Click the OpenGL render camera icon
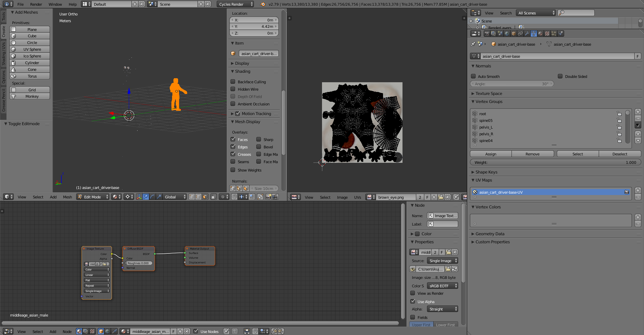Image resolution: width=644 pixels, height=335 pixels. coord(268,197)
